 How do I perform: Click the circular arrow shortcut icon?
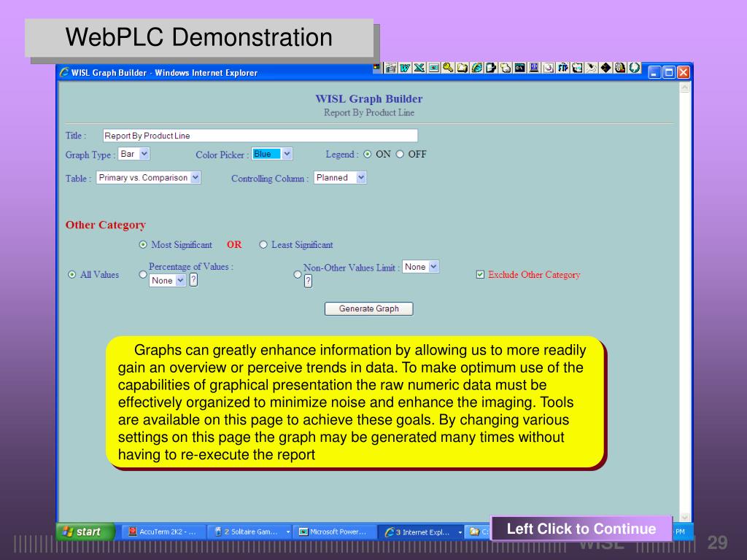pos(549,68)
